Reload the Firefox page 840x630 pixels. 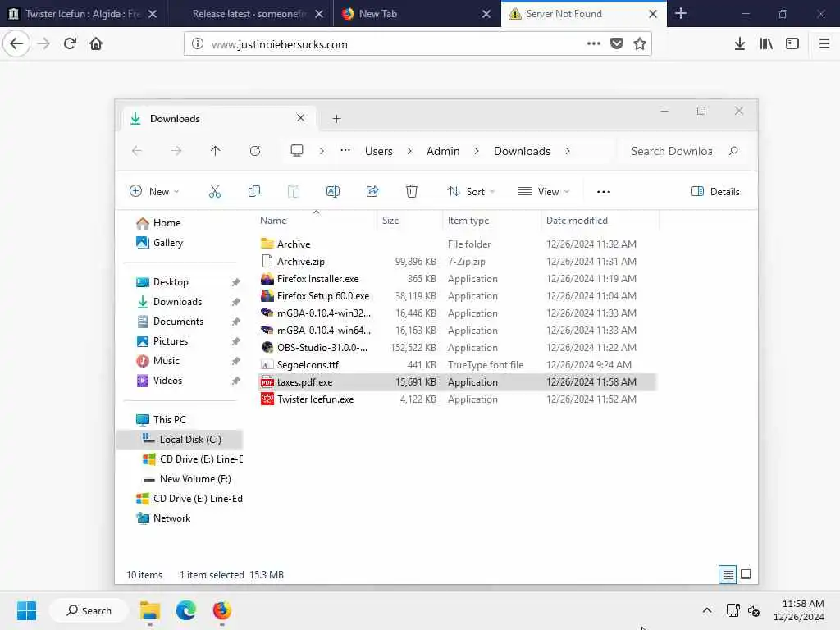click(70, 43)
